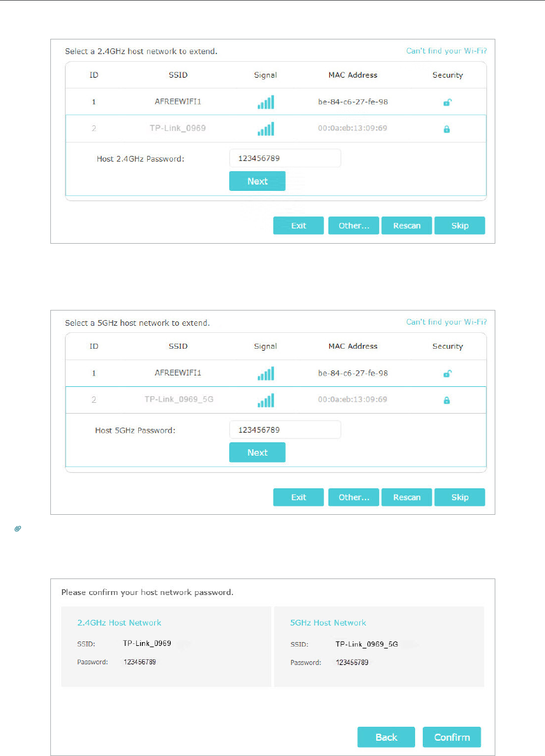The image size is (545, 756).
Task: Select the TP-Link_0969 SSID
Action: 178,129
